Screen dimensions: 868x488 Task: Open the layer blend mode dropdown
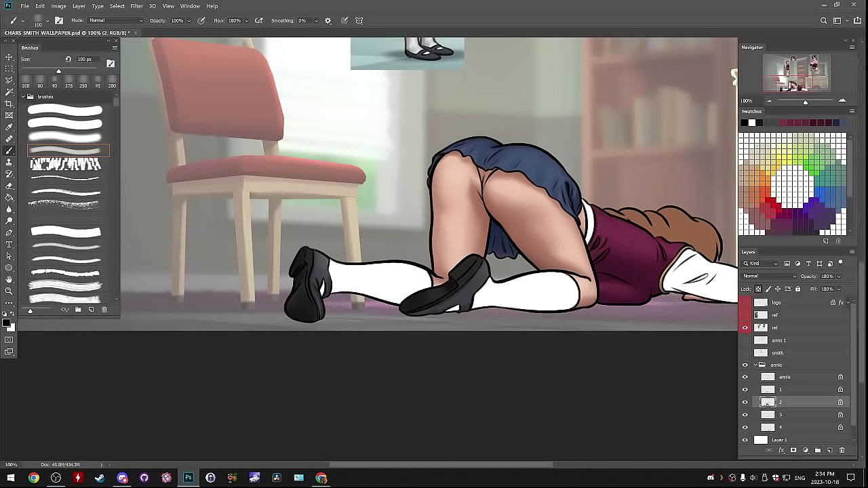(x=770, y=277)
